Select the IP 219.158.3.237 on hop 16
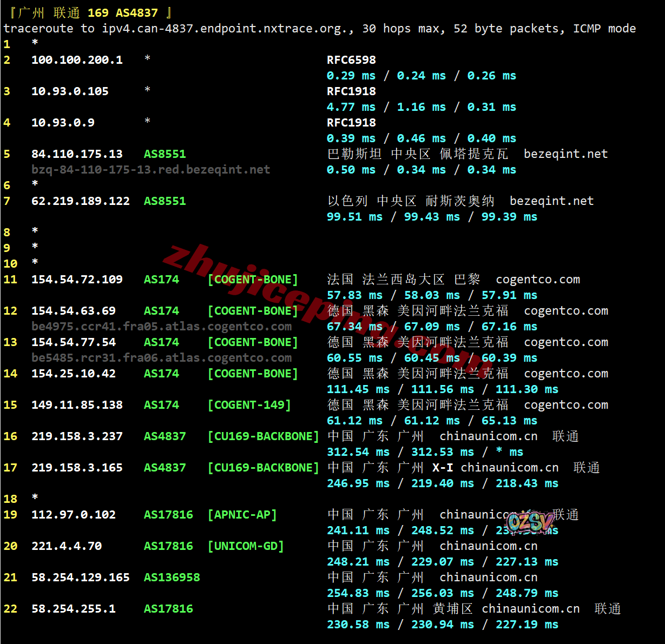 [77, 436]
